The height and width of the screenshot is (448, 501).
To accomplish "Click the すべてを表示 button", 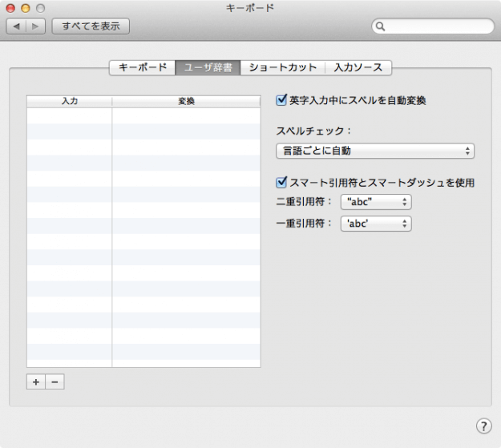I will [91, 26].
